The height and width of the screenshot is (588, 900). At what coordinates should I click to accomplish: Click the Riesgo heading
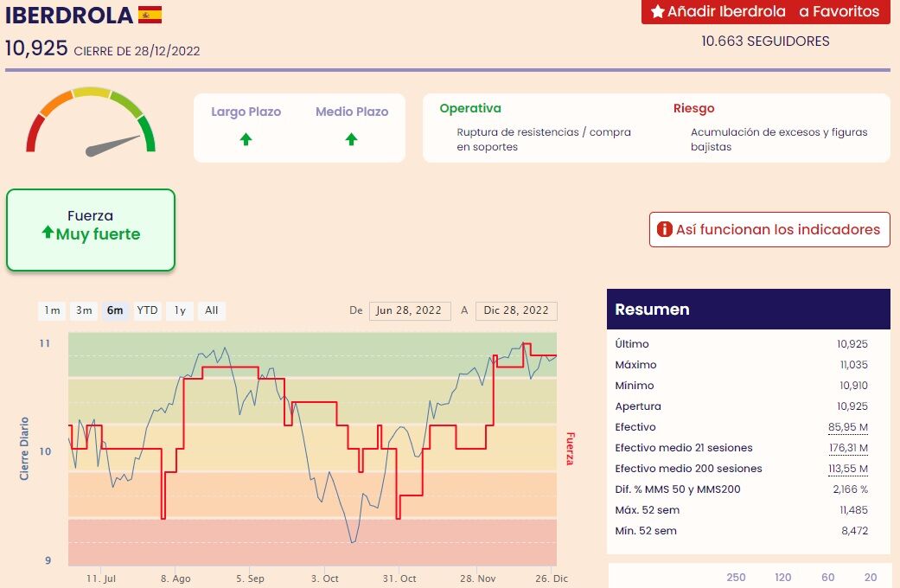pyautogui.click(x=693, y=108)
